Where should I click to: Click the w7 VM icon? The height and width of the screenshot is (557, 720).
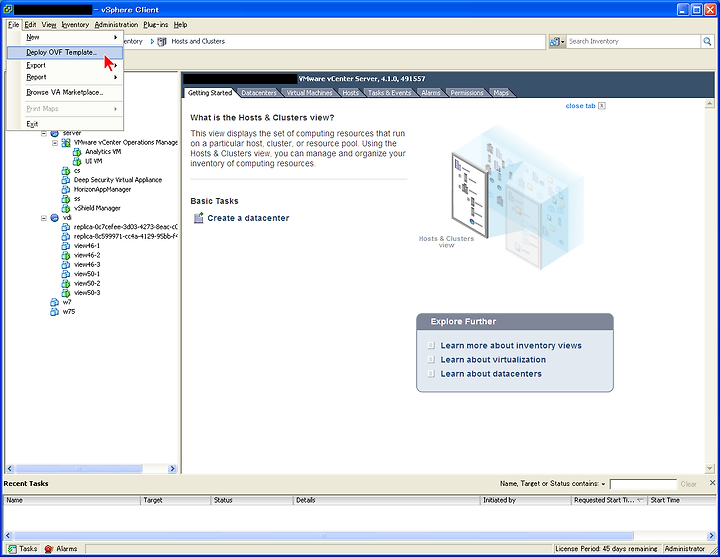click(55, 302)
